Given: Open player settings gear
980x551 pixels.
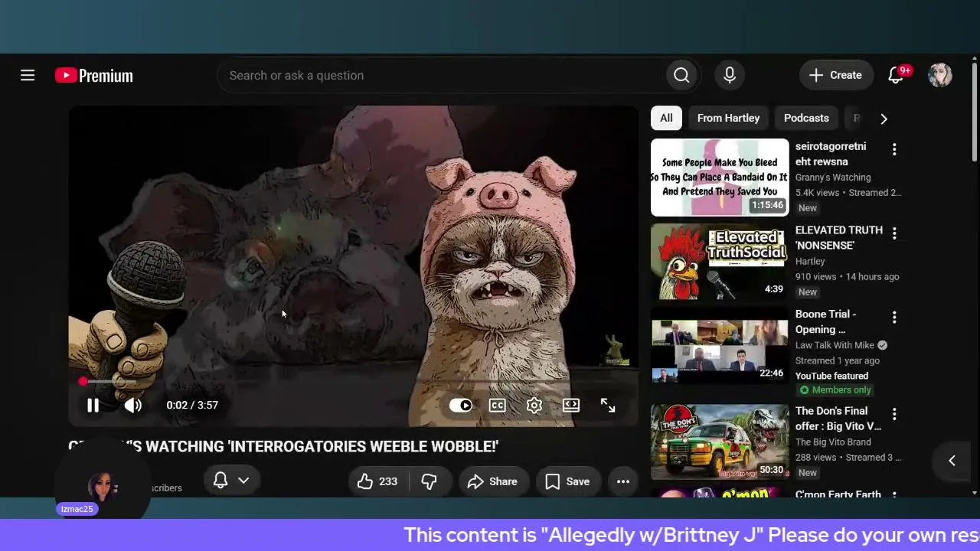Looking at the screenshot, I should (534, 405).
